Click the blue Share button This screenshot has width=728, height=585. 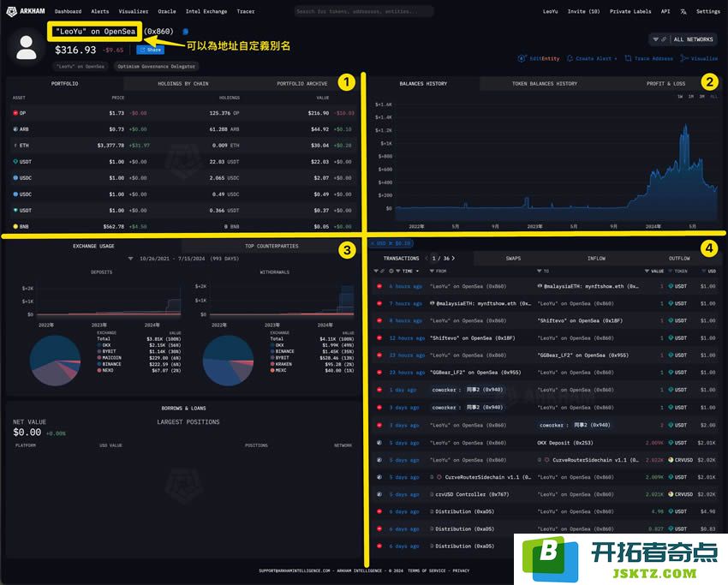click(151, 50)
